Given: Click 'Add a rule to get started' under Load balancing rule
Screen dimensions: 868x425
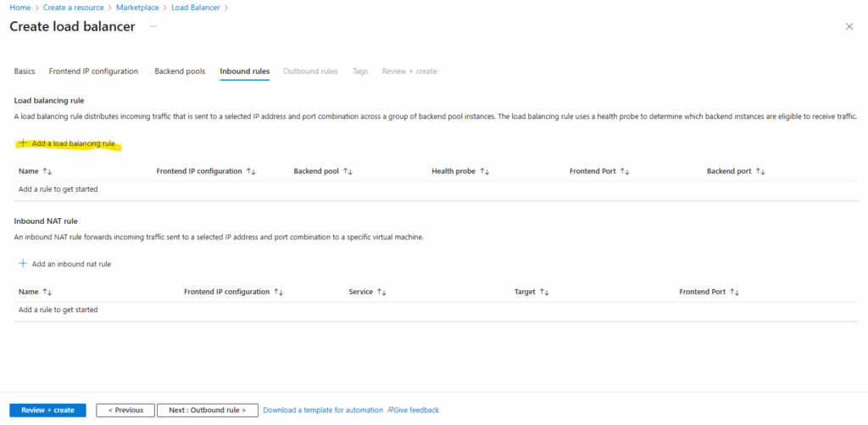Looking at the screenshot, I should pos(58,189).
